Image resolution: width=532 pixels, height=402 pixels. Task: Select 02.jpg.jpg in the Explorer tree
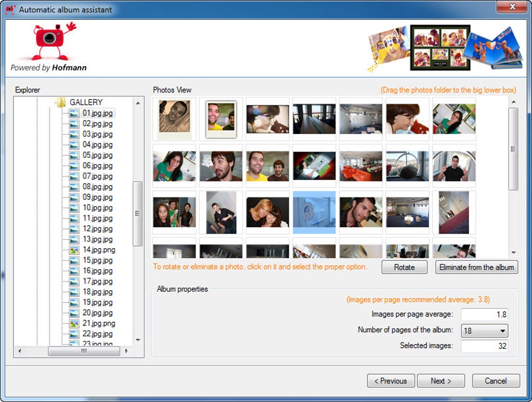tap(98, 124)
